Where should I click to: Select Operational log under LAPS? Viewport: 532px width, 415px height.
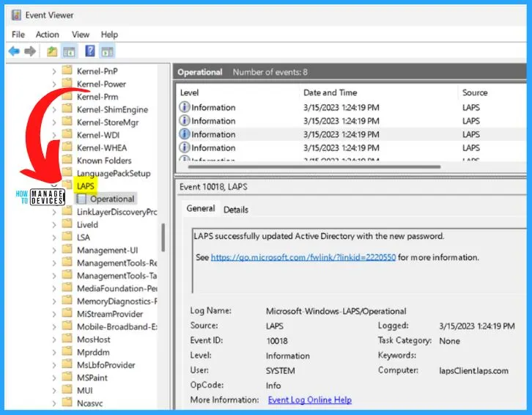[x=112, y=199]
